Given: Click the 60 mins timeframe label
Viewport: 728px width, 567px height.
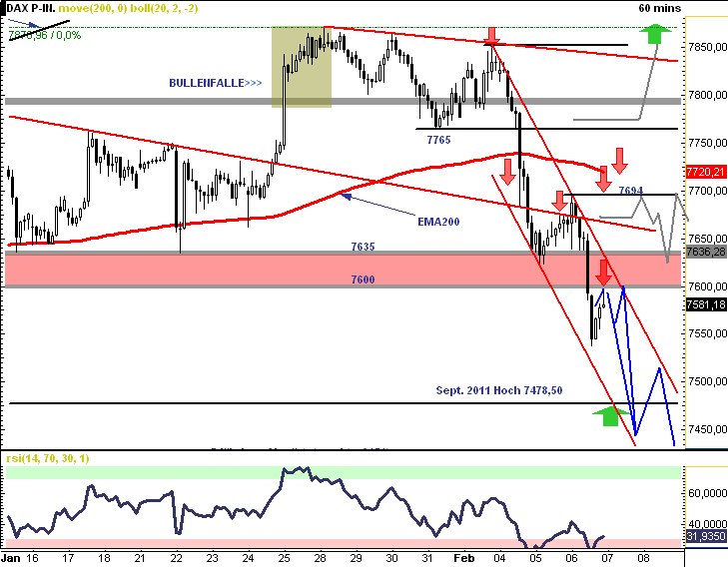Looking at the screenshot, I should (x=659, y=8).
